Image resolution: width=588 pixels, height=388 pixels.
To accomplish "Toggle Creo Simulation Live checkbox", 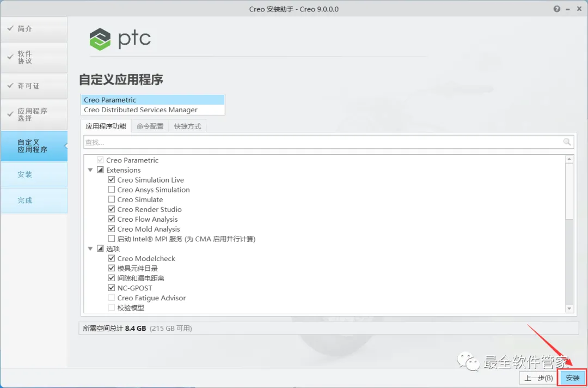I will pyautogui.click(x=112, y=180).
